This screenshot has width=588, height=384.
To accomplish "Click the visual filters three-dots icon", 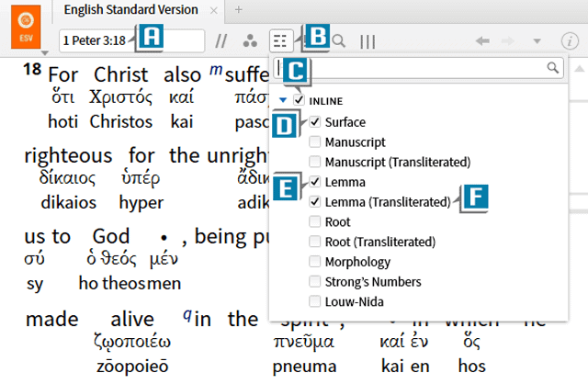I will click(x=249, y=41).
